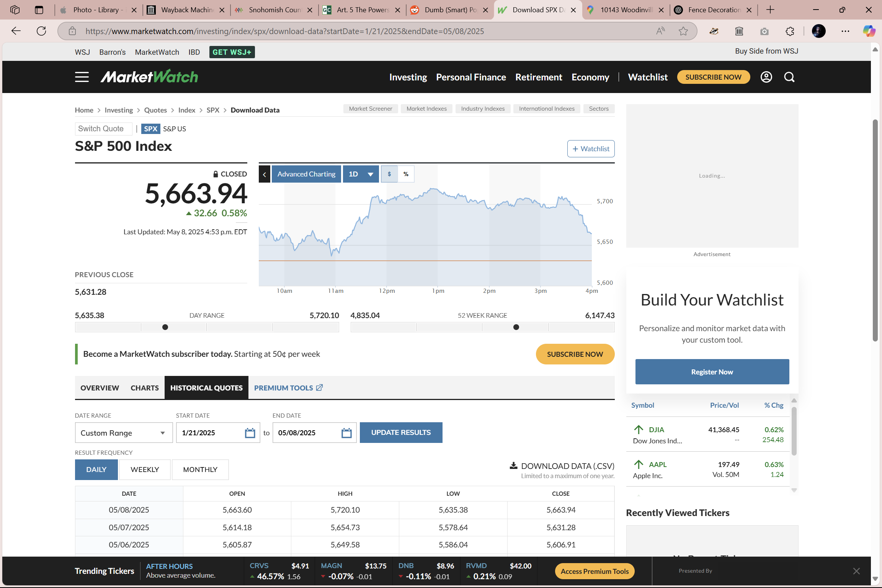Add page to favorites star icon

click(x=683, y=31)
